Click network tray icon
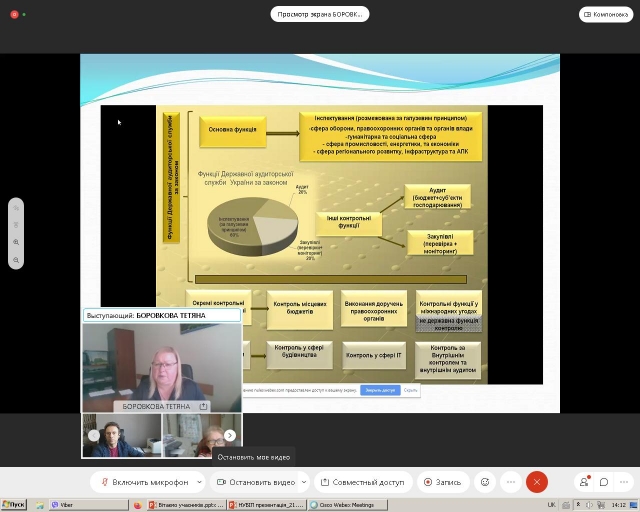The height and width of the screenshot is (512, 640). click(601, 505)
